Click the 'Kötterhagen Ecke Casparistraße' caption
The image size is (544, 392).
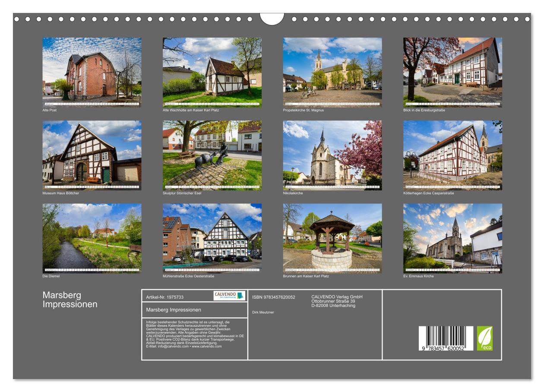point(429,193)
